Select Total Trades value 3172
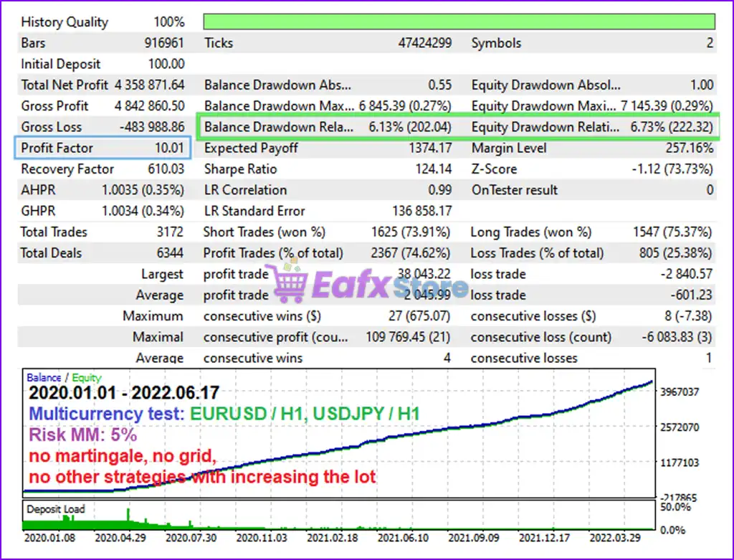Image resolution: width=734 pixels, height=560 pixels. tap(170, 232)
